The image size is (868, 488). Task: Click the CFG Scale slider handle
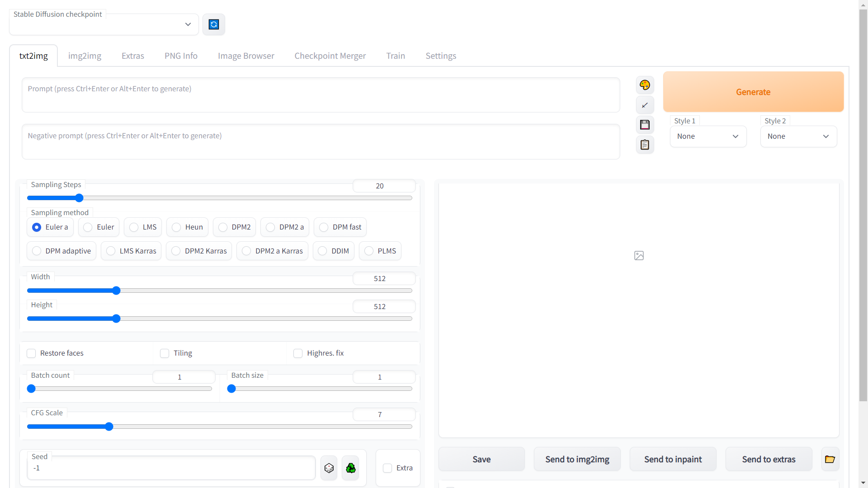(109, 427)
